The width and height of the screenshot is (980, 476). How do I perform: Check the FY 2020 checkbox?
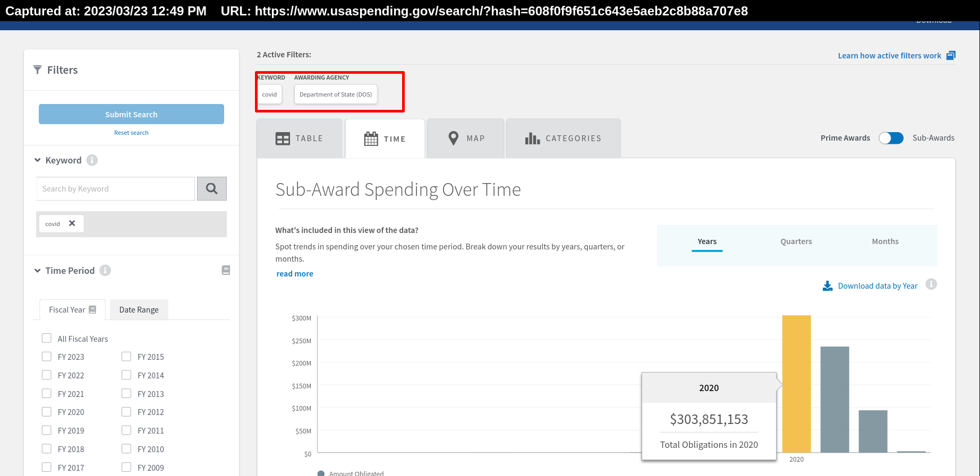pyautogui.click(x=47, y=412)
